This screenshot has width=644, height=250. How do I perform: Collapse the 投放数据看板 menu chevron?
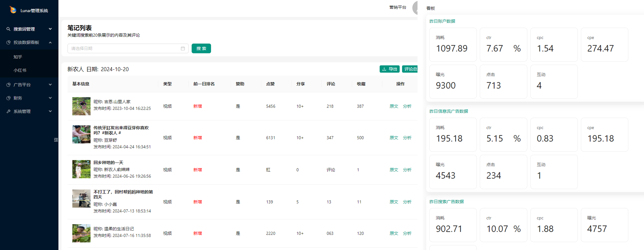coord(50,43)
